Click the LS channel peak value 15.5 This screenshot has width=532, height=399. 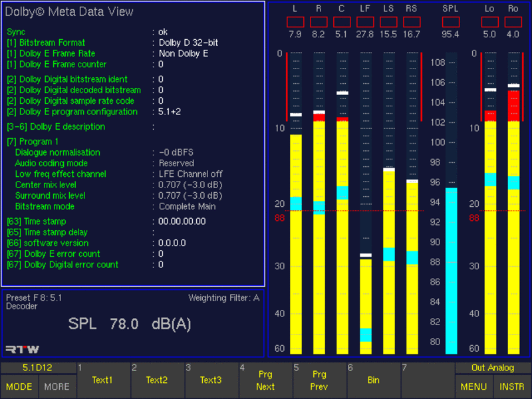pyautogui.click(x=388, y=35)
